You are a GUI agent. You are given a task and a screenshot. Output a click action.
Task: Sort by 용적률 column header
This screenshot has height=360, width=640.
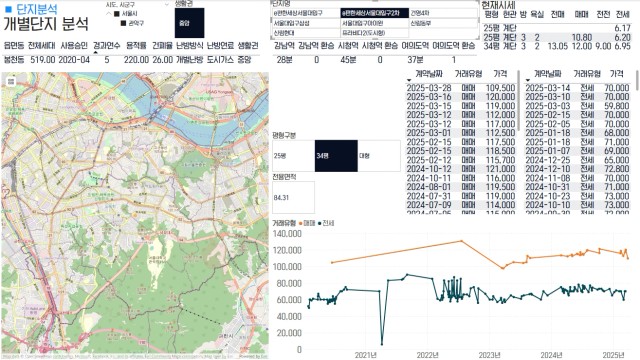point(136,45)
